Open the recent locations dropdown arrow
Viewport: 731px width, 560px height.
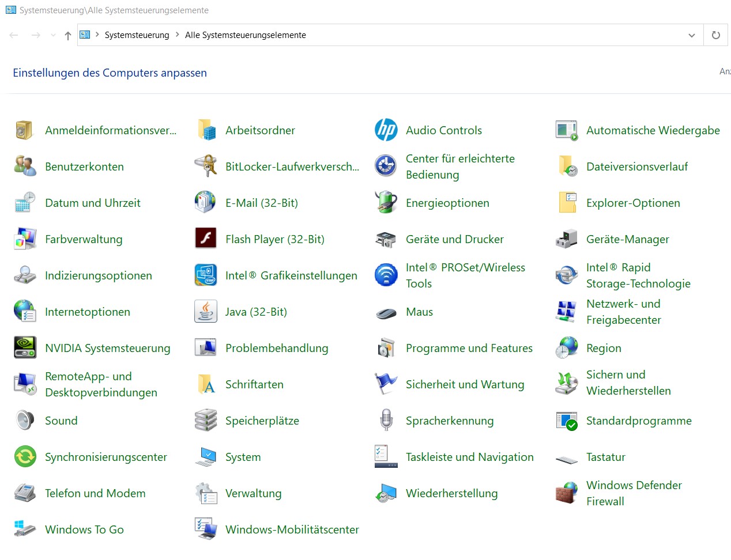(x=53, y=35)
